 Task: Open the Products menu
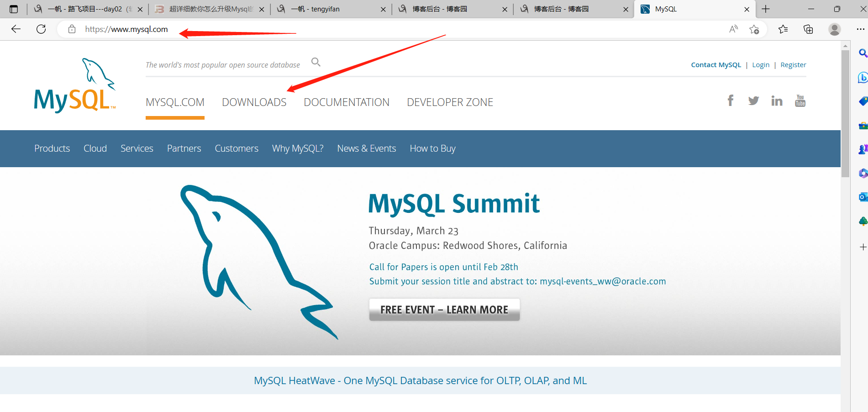pos(52,148)
